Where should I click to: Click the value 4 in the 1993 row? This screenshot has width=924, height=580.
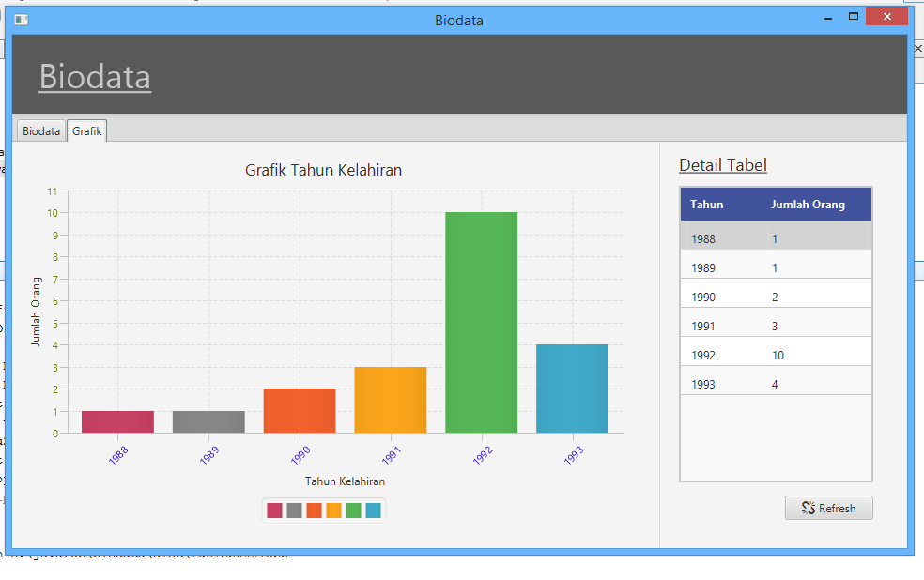point(775,385)
